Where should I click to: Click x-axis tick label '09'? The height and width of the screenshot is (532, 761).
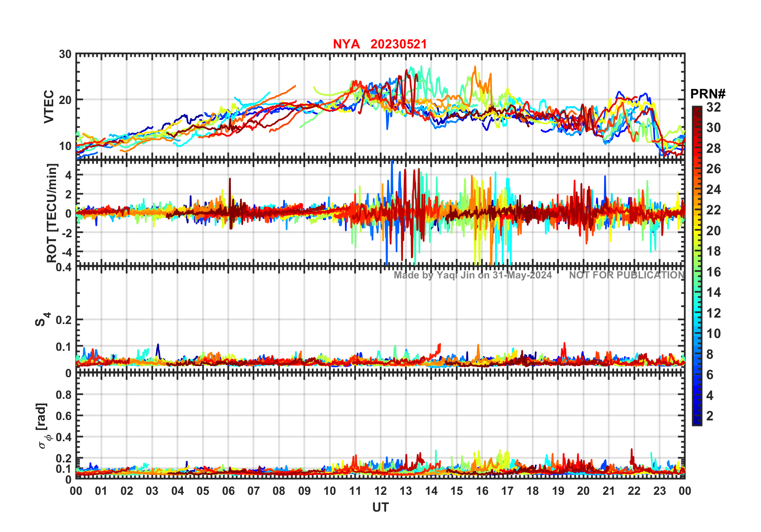pyautogui.click(x=304, y=491)
